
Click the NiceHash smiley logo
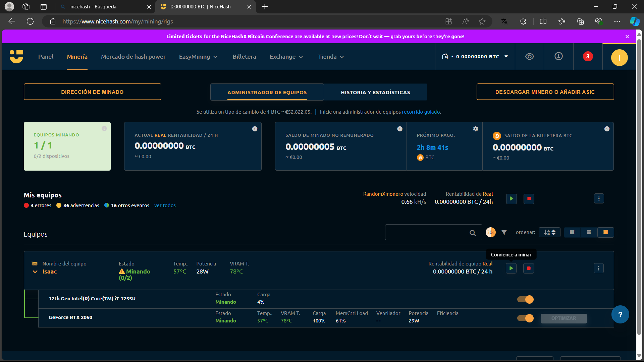[x=16, y=56]
